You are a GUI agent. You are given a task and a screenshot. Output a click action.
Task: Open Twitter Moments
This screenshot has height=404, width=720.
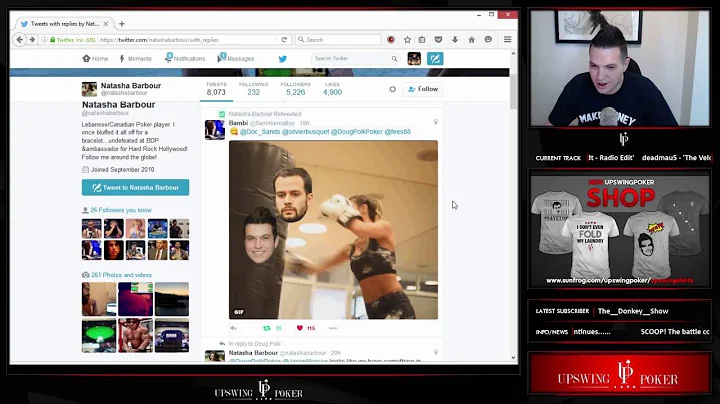point(135,59)
